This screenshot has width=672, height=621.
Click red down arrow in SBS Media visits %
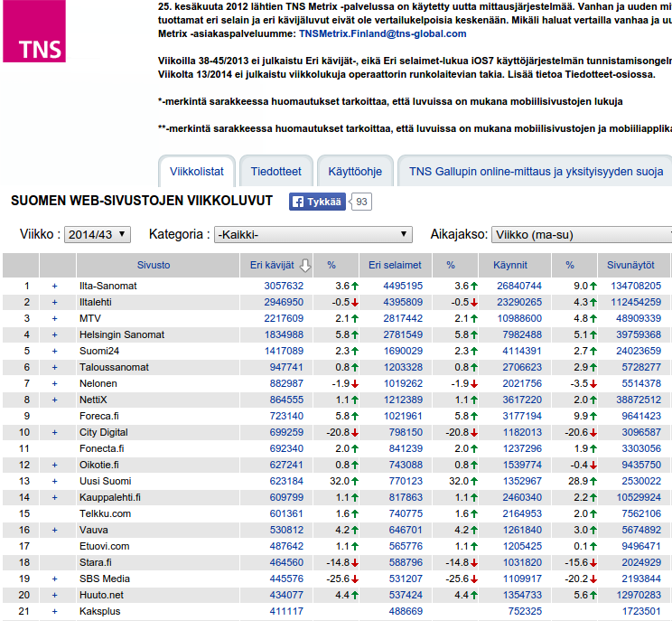(593, 579)
